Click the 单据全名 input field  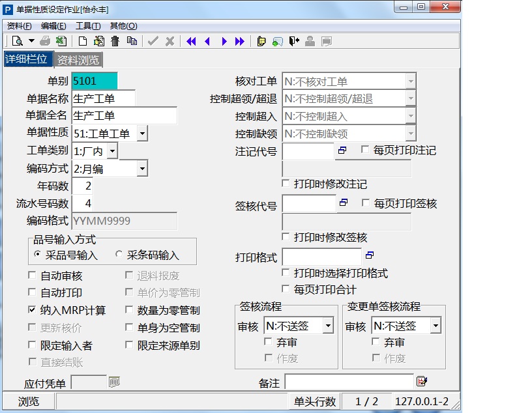tap(124, 115)
